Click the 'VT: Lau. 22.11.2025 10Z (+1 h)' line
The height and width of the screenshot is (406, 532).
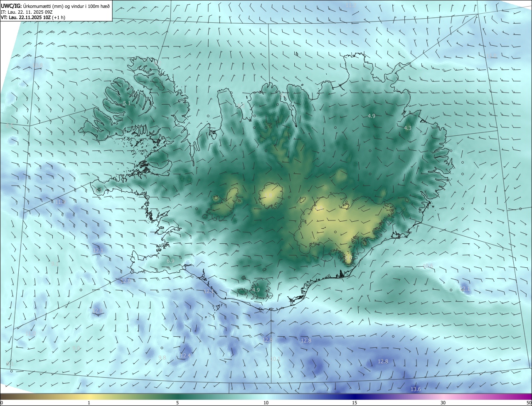(x=33, y=17)
